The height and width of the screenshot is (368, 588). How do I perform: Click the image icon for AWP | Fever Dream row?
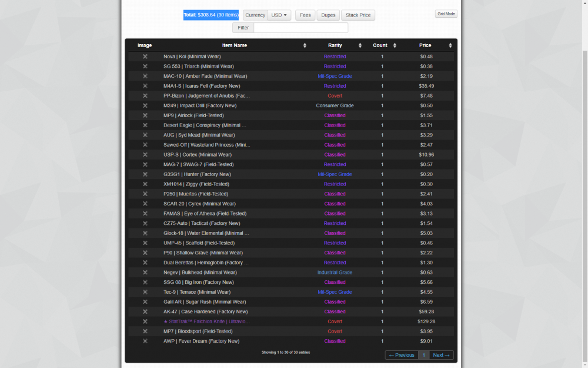(145, 341)
